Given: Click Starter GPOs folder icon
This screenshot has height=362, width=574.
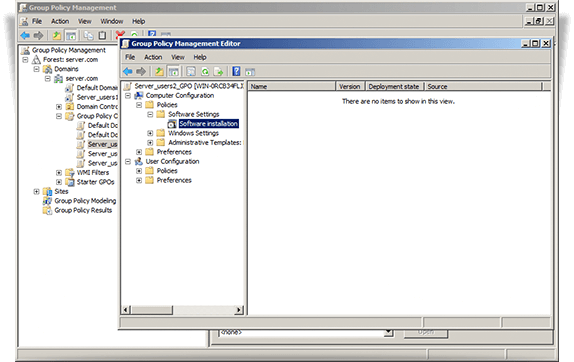Looking at the screenshot, I should (x=70, y=182).
